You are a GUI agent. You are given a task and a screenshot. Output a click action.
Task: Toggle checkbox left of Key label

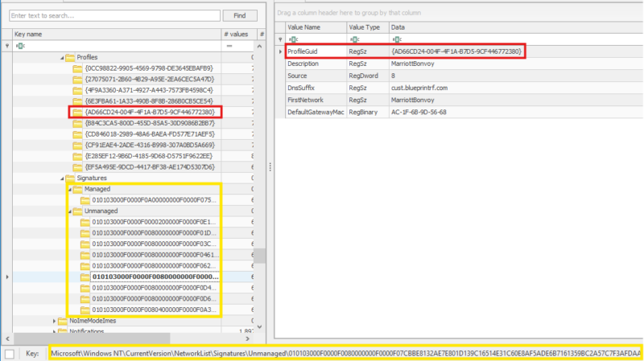pyautogui.click(x=10, y=353)
